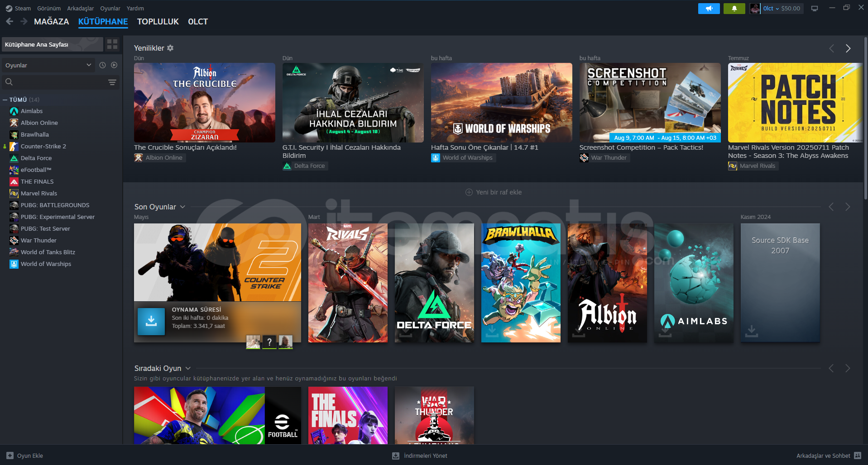The width and height of the screenshot is (868, 465).
Task: Switch to TOPLULUK tab
Action: (158, 21)
